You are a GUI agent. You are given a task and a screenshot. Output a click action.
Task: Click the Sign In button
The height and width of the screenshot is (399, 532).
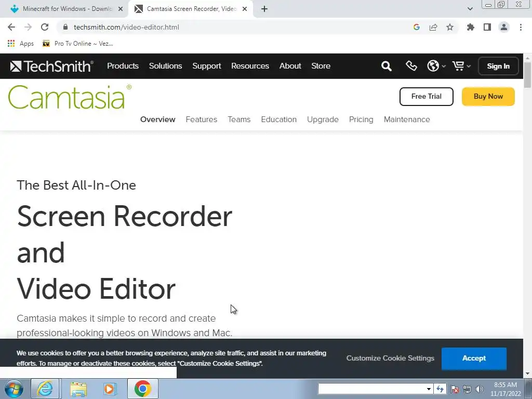coord(498,66)
